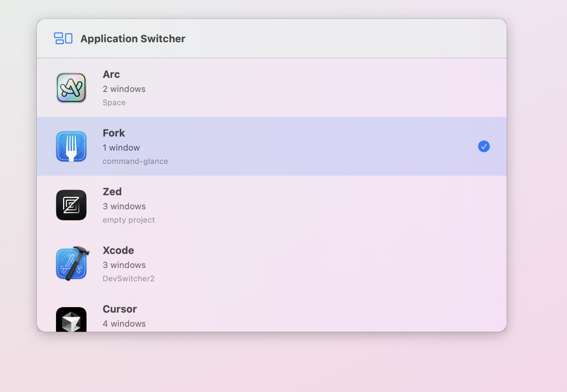Click the Zed editor app icon
The height and width of the screenshot is (392, 567).
click(71, 205)
